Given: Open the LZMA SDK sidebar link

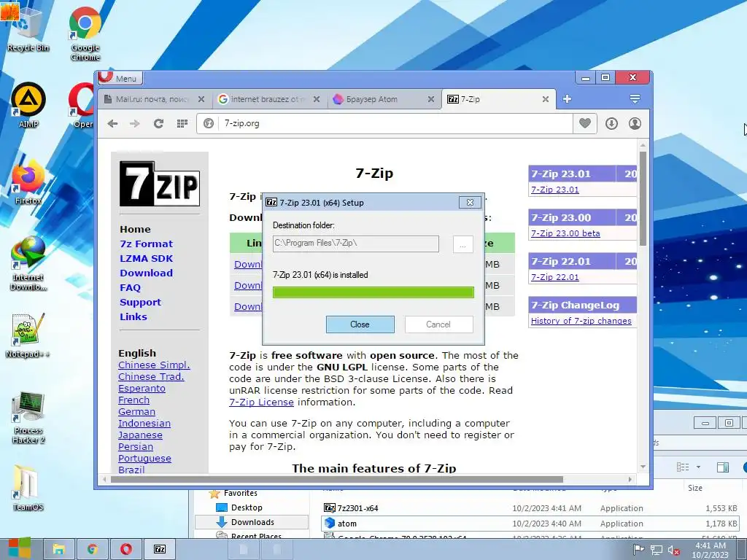Looking at the screenshot, I should [x=146, y=259].
